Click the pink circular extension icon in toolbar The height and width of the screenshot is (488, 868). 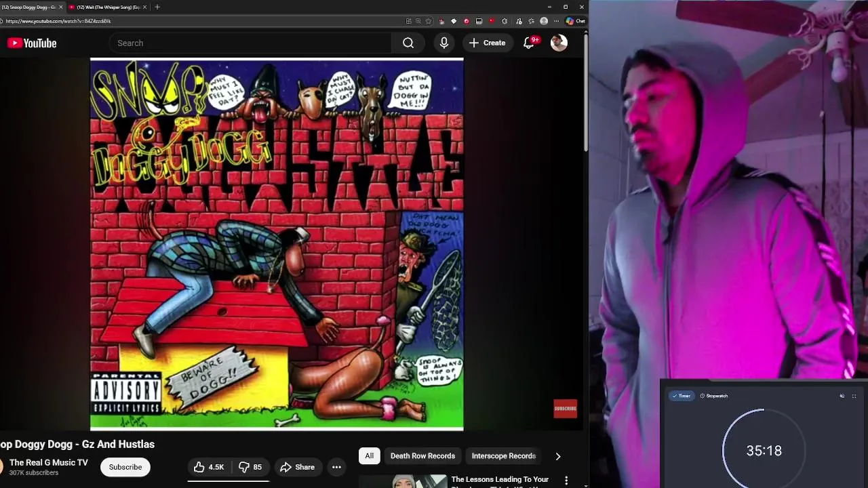pos(466,21)
